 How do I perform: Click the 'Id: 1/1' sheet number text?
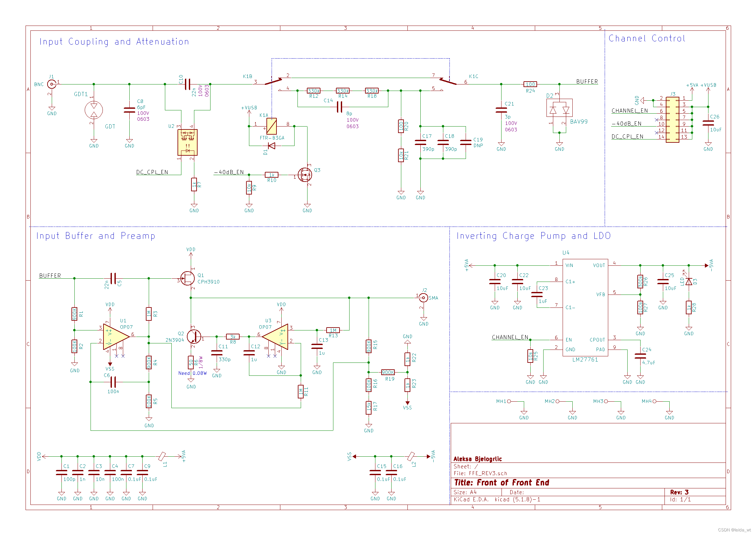pos(680,499)
